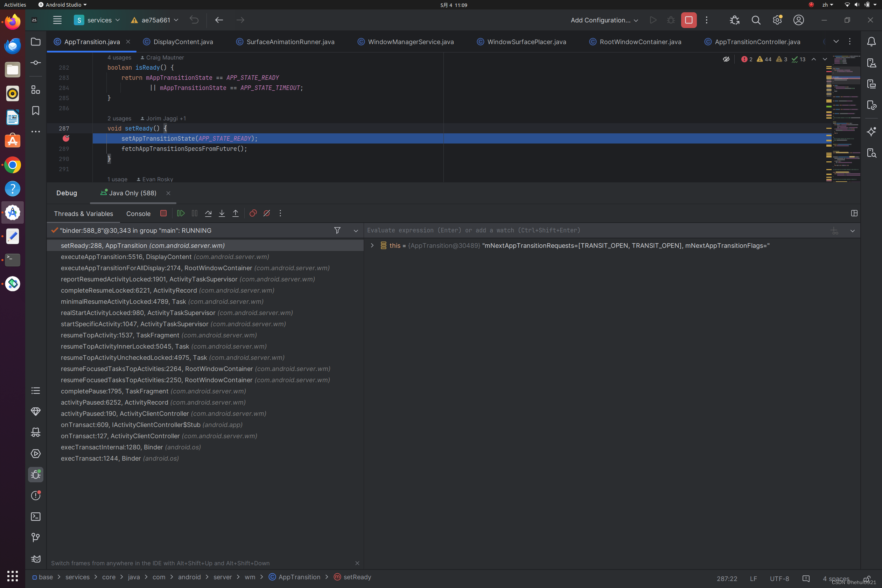Jump to previous highlighted error arrow
The image size is (882, 588).
[x=814, y=59]
